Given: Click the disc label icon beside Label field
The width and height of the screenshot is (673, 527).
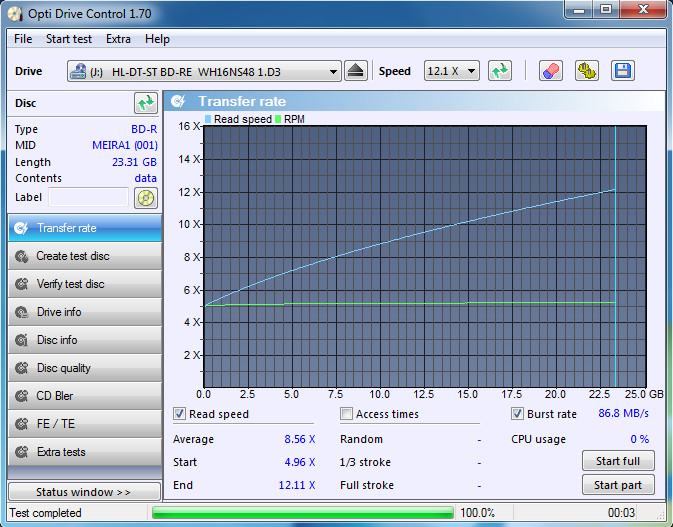Looking at the screenshot, I should pos(146,198).
